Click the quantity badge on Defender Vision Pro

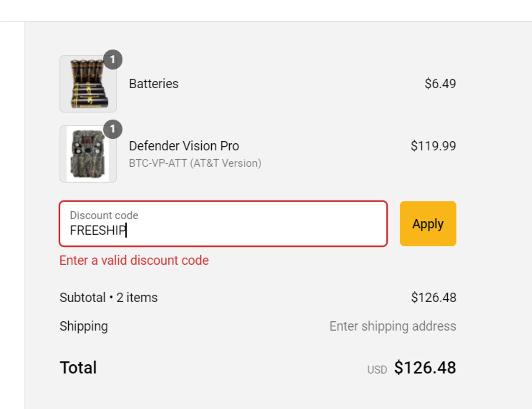coord(113,129)
